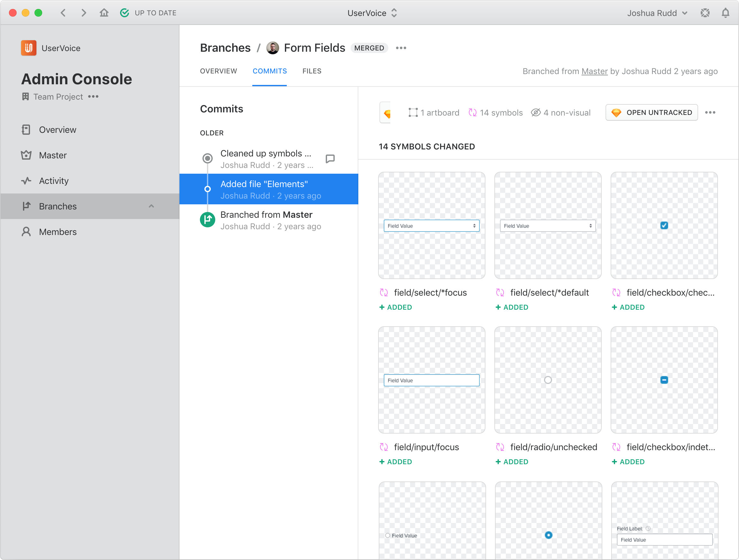Viewport: 739px width, 560px height.
Task: Open Activity in the sidebar
Action: (x=90, y=181)
